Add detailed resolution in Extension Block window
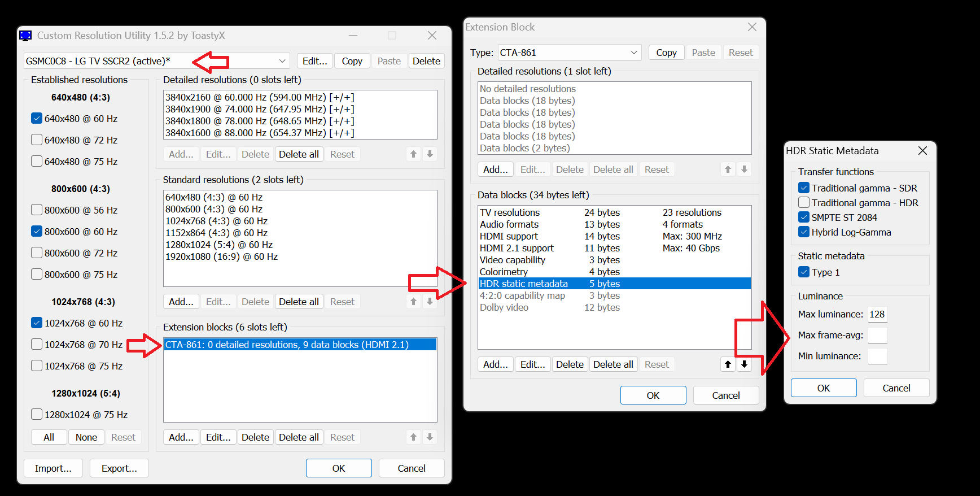This screenshot has height=496, width=980. coord(496,169)
